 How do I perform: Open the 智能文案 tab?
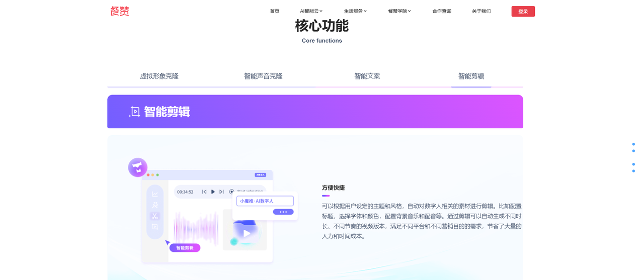(367, 76)
